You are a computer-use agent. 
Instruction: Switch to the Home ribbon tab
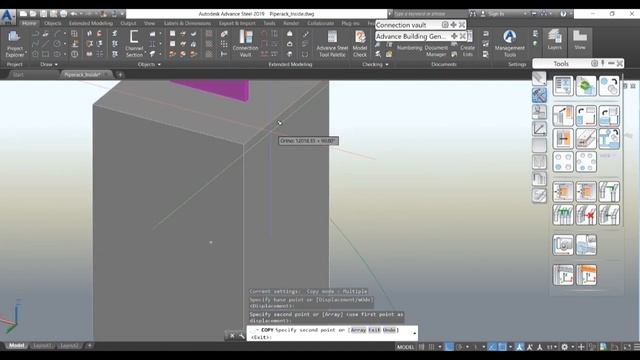(29, 23)
